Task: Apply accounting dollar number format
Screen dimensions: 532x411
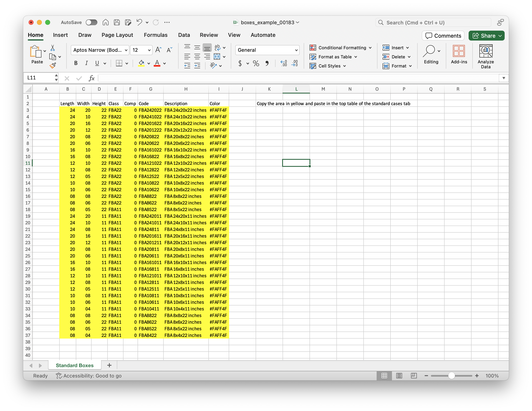Action: coord(240,63)
